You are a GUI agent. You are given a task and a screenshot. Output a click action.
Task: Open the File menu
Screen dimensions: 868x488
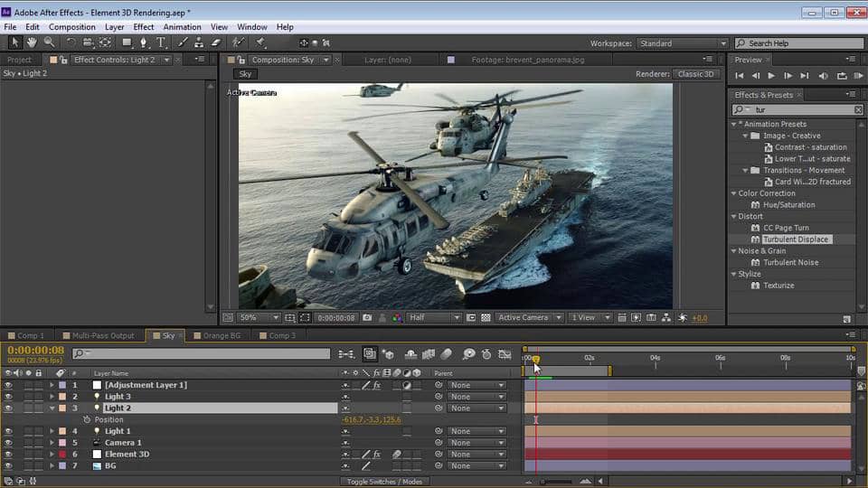click(x=10, y=26)
